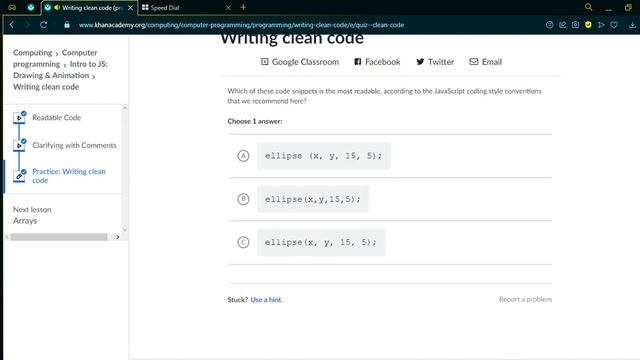Screen dimensions: 640x360
Task: Select answer B radio button
Action: point(243,199)
